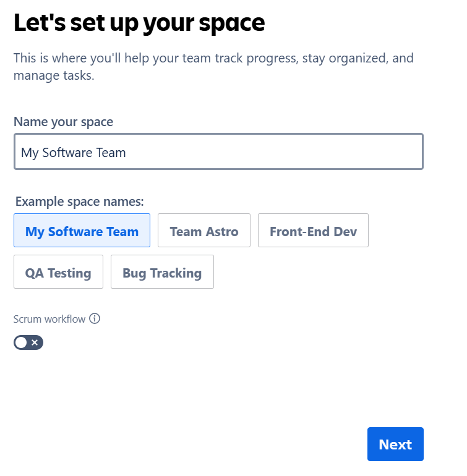467x476 pixels.
Task: Click the description paragraph about tracking progress
Action: click(213, 59)
